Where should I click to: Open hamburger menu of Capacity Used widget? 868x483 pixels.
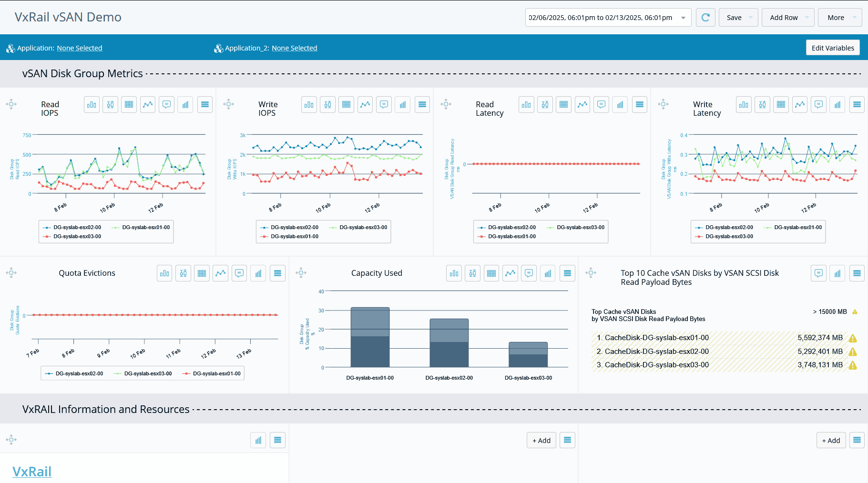[567, 273]
